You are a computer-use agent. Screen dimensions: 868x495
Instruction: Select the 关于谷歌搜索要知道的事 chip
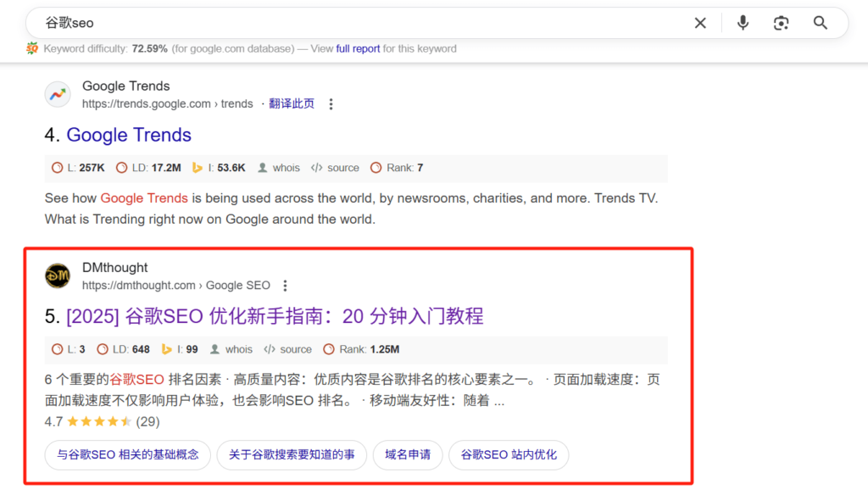[291, 455]
